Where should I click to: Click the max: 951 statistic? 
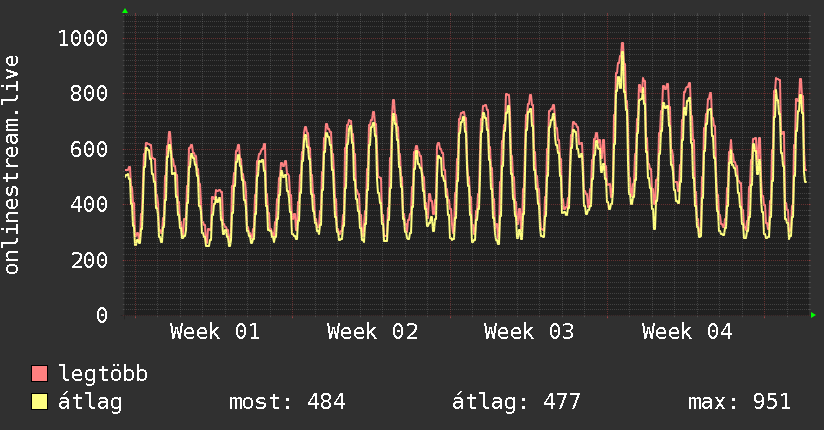[x=739, y=402]
